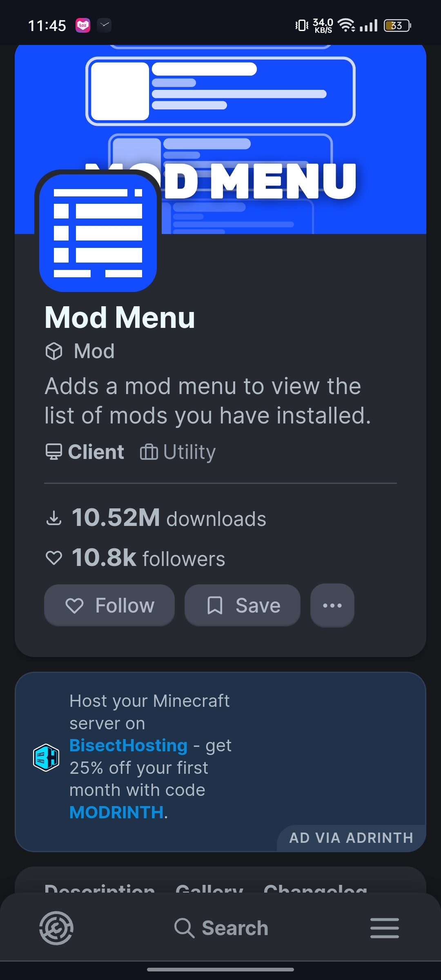
Task: Click the MODRINTH promo code link
Action: 117,813
